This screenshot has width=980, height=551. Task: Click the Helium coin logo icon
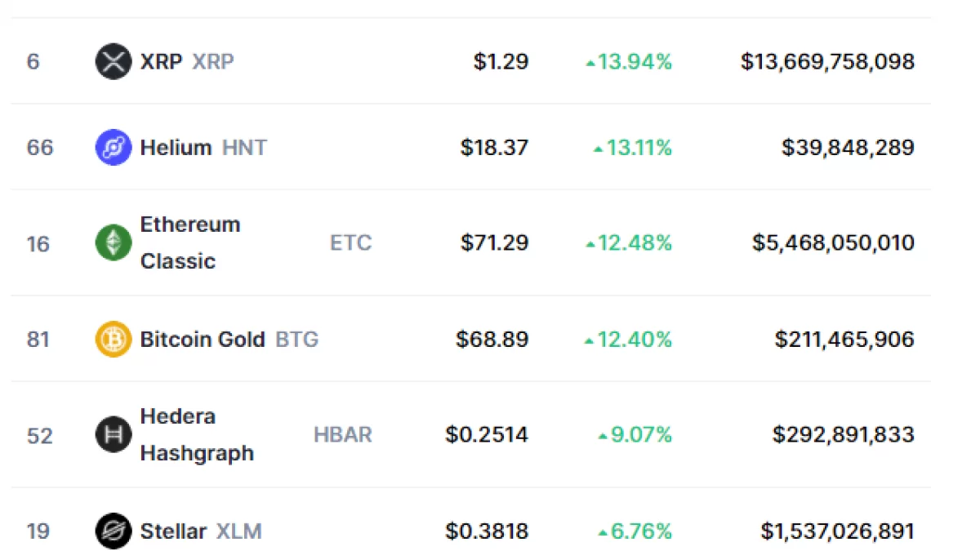pyautogui.click(x=113, y=148)
